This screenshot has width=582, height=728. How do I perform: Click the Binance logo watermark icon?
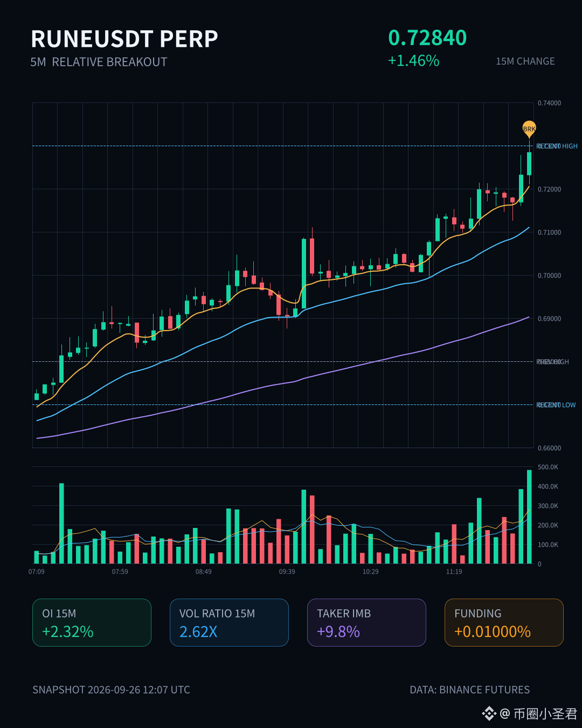point(489,714)
